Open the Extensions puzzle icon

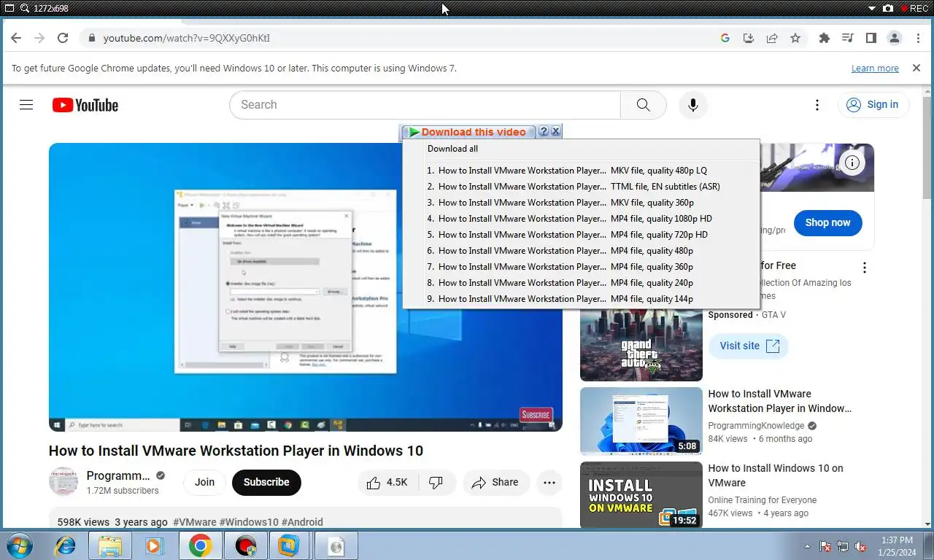[825, 38]
